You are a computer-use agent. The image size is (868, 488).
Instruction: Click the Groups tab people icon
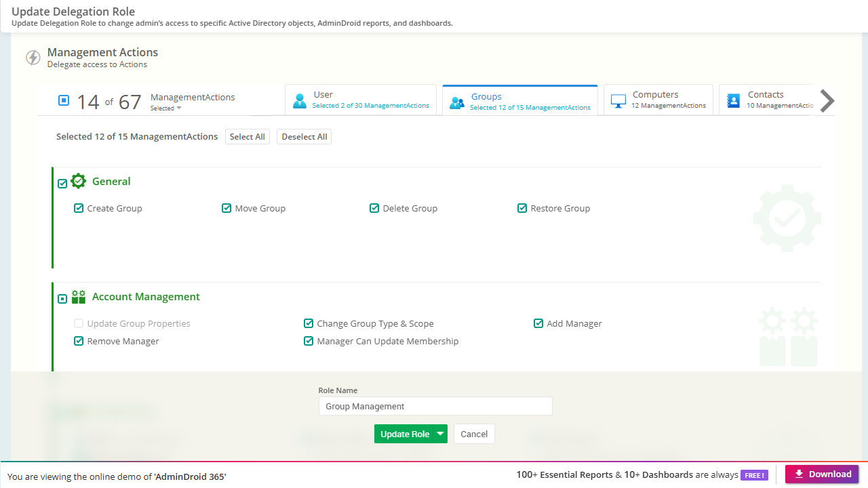click(x=457, y=103)
